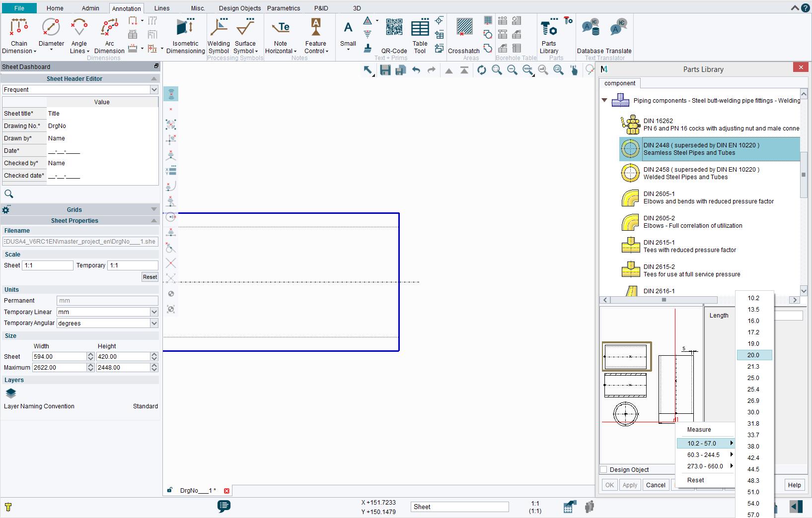Collapse the Piping components tree node
Image resolution: width=812 pixels, height=518 pixels.
(x=604, y=100)
